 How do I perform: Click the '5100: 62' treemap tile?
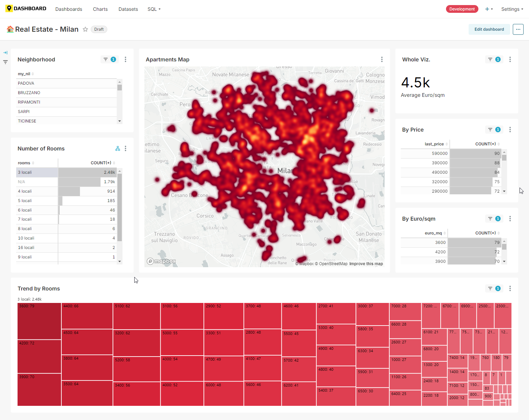pyautogui.click(x=137, y=316)
